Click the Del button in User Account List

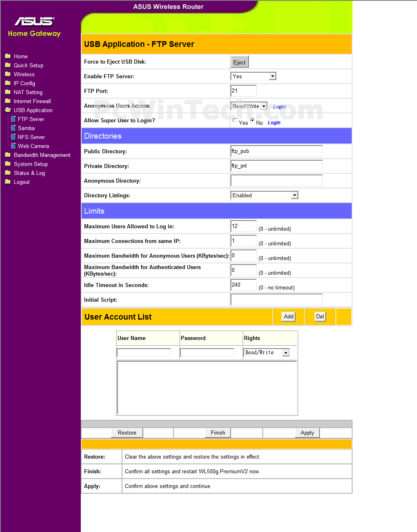tap(320, 316)
